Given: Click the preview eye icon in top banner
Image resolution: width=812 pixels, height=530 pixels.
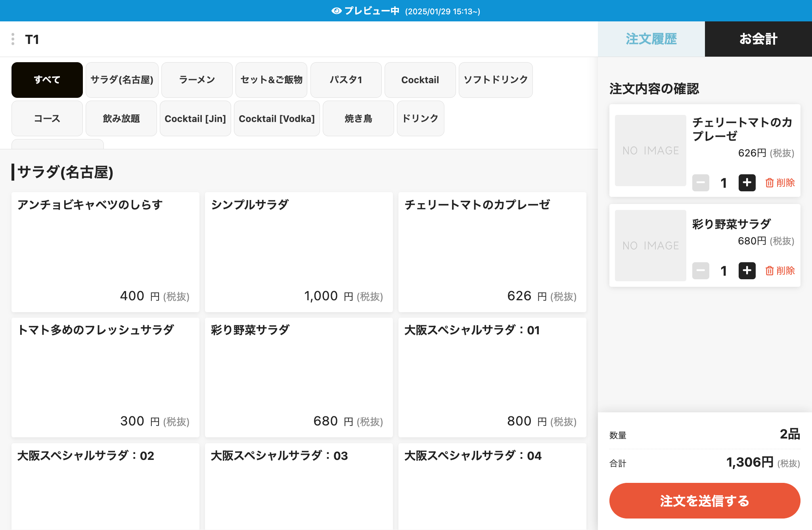Looking at the screenshot, I should pyautogui.click(x=336, y=11).
